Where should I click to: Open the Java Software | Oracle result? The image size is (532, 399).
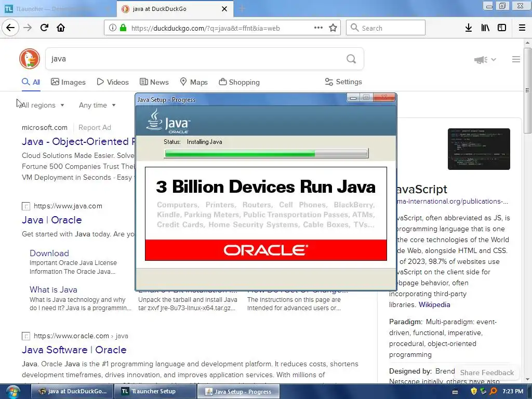point(74,350)
